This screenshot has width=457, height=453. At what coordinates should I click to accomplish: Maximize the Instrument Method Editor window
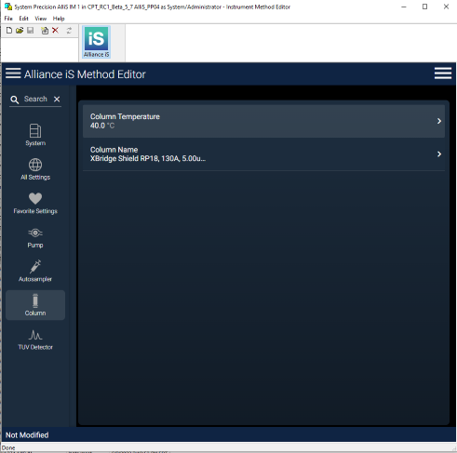pos(425,7)
